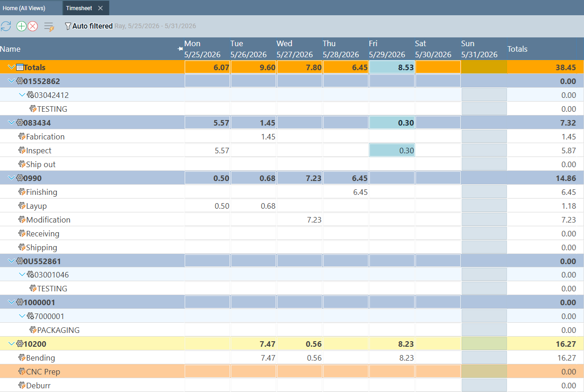Collapse the 03042412 sub-item

pyautogui.click(x=22, y=95)
